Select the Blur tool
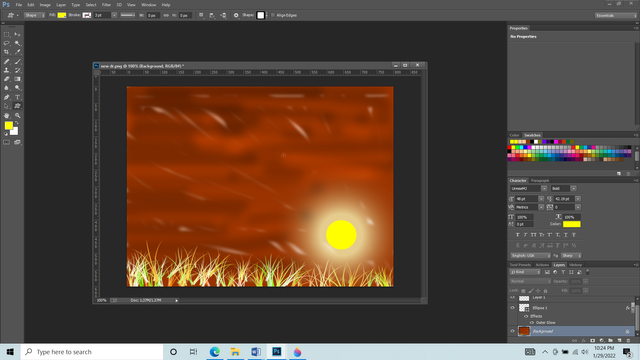Viewport: 640px width, 360px height. coord(7,88)
